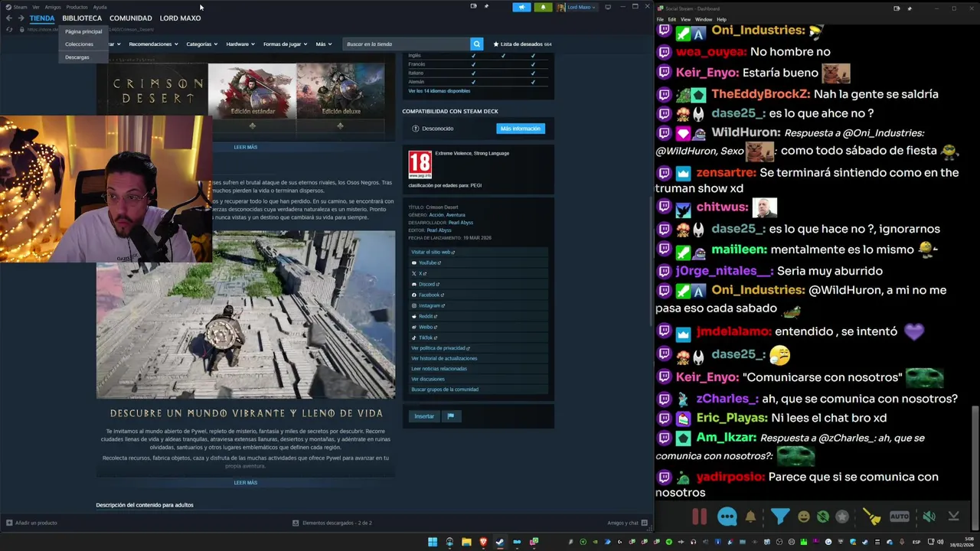
Task: Reload the Steam store page
Action: coord(9,29)
